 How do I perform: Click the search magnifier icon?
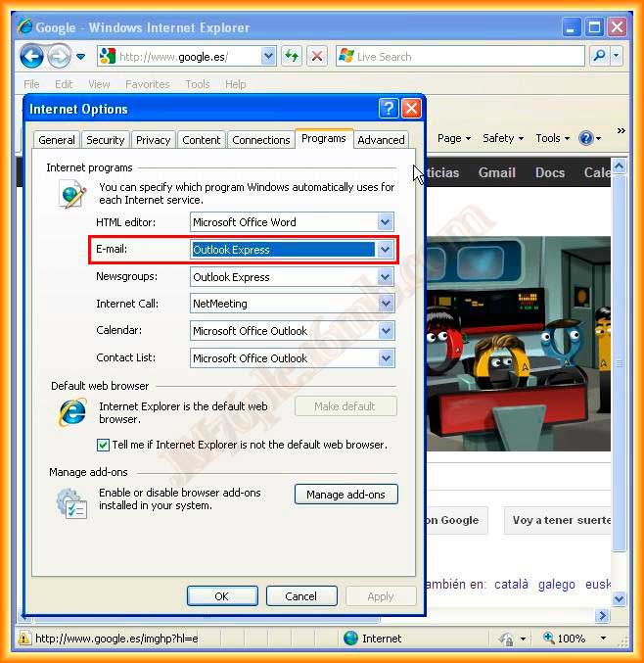coord(599,56)
